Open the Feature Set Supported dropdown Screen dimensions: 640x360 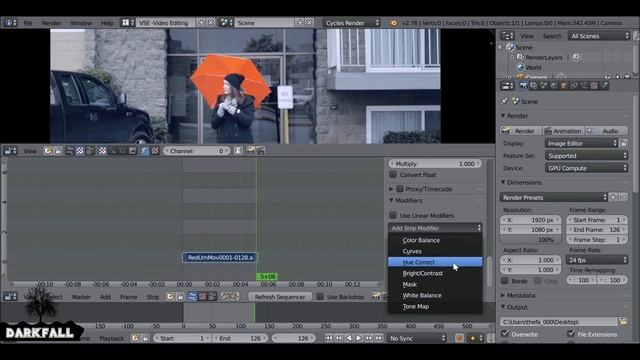tap(586, 156)
